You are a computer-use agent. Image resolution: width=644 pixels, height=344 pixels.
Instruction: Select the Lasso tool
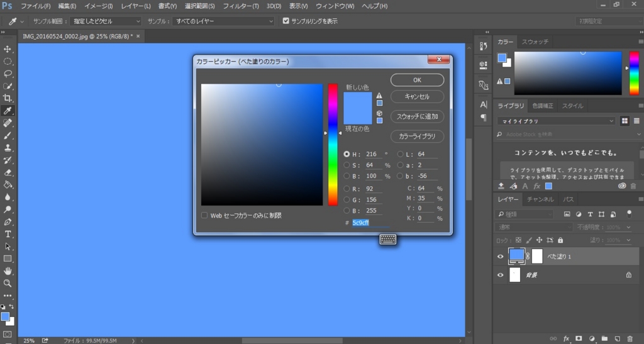tap(8, 74)
